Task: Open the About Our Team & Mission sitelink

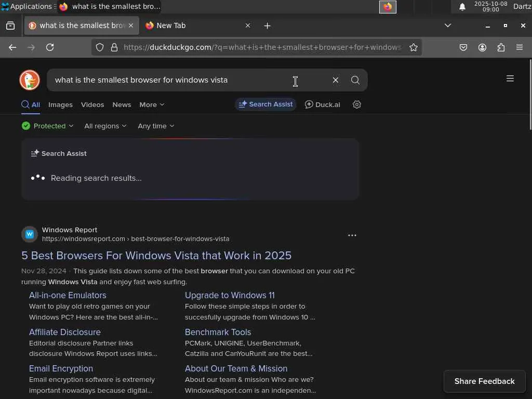Action: pos(236,368)
